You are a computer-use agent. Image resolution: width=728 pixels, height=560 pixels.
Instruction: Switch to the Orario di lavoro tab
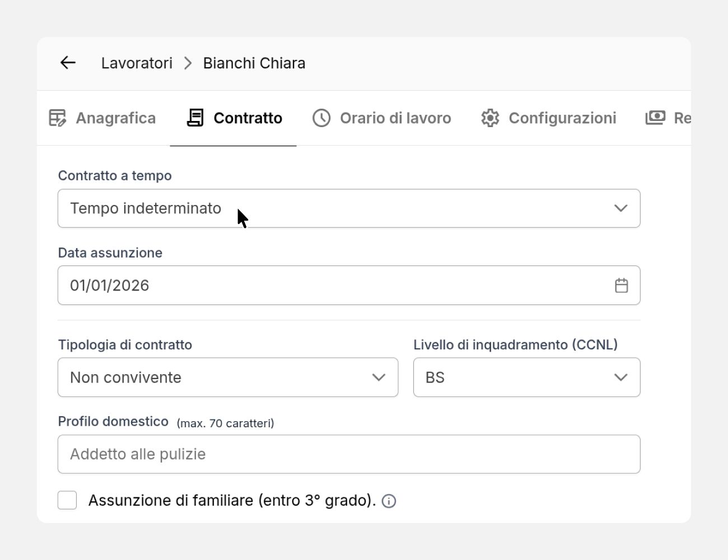[395, 118]
